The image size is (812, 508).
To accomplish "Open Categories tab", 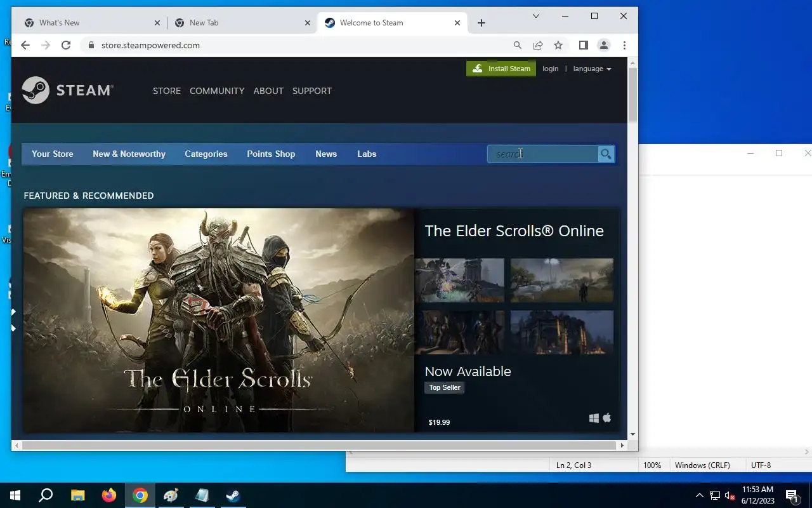I will [206, 154].
